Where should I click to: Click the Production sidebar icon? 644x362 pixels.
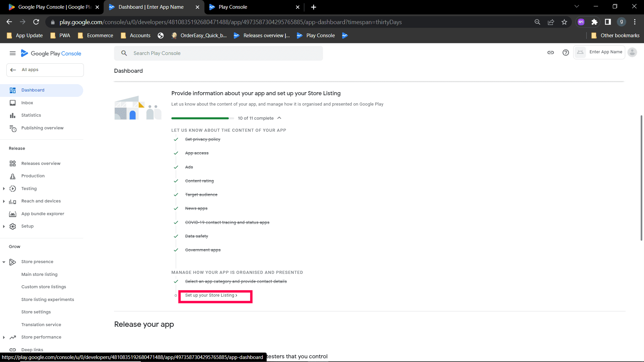pos(13,176)
